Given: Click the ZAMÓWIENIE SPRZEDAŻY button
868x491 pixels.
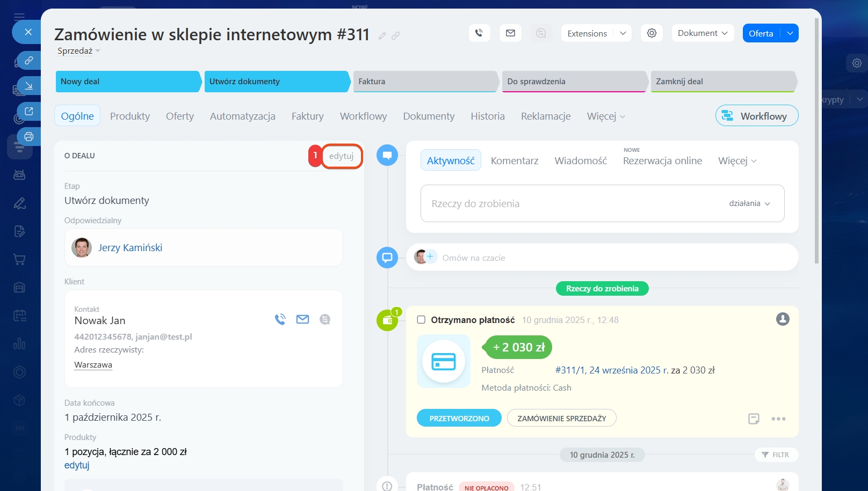Looking at the screenshot, I should coord(561,419).
